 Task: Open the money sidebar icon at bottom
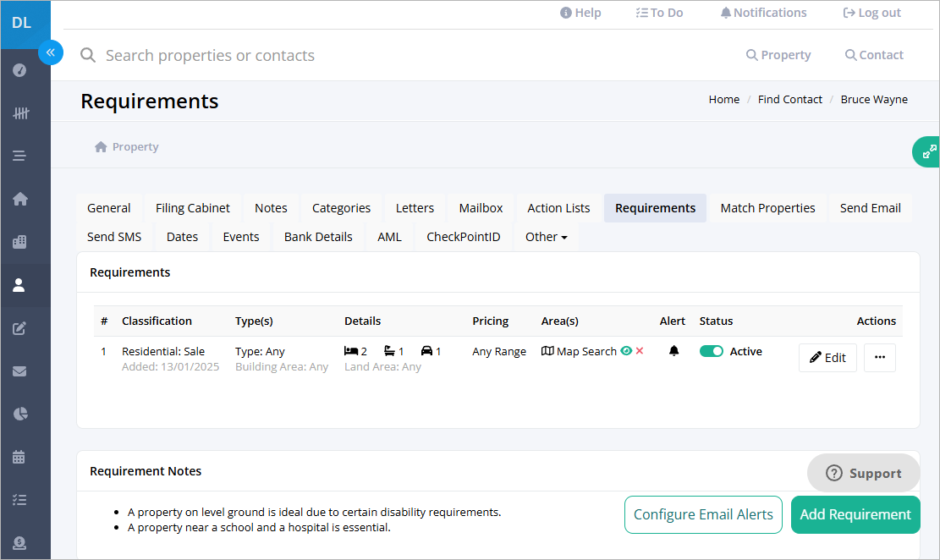[x=19, y=542]
